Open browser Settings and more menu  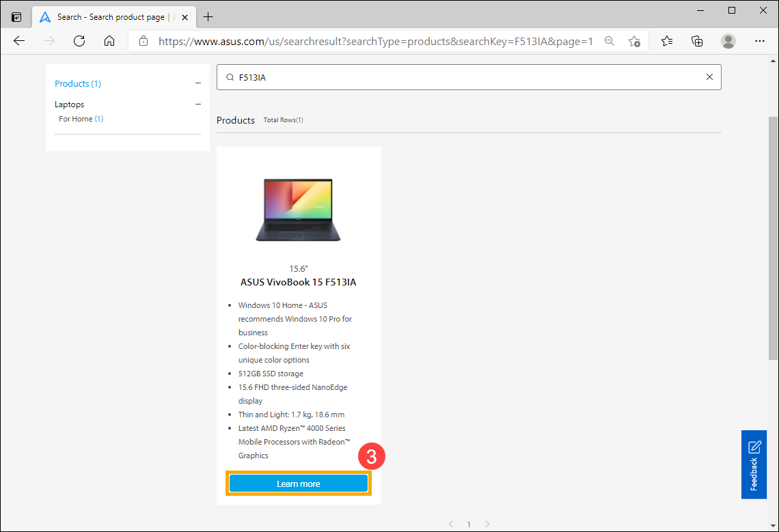point(759,41)
